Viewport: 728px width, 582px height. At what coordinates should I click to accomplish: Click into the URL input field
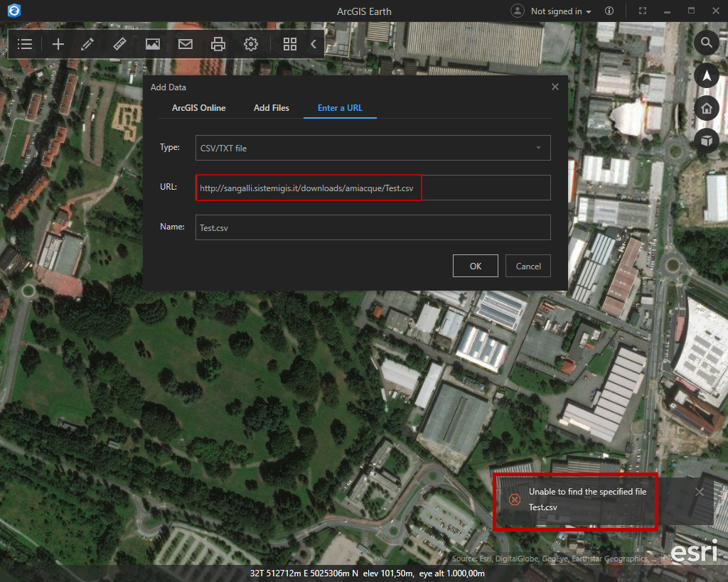[x=373, y=188]
